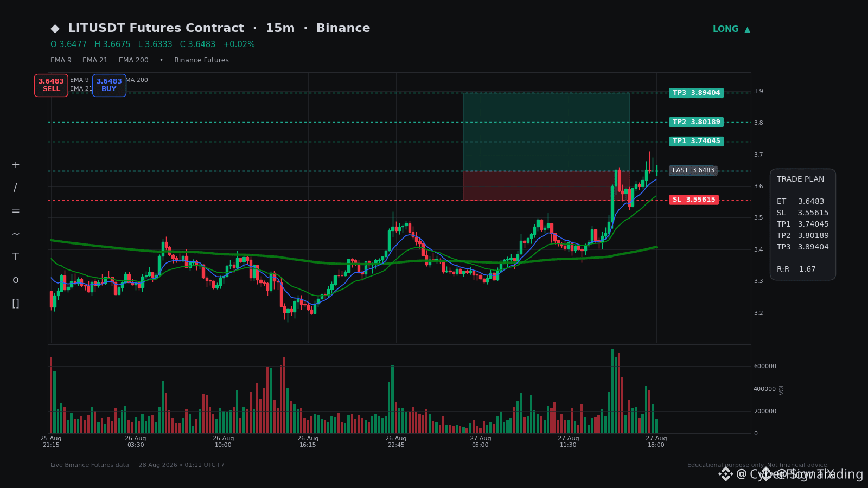Click the SL 3.55615 row in trade plan
The width and height of the screenshot is (868, 488).
tap(803, 213)
